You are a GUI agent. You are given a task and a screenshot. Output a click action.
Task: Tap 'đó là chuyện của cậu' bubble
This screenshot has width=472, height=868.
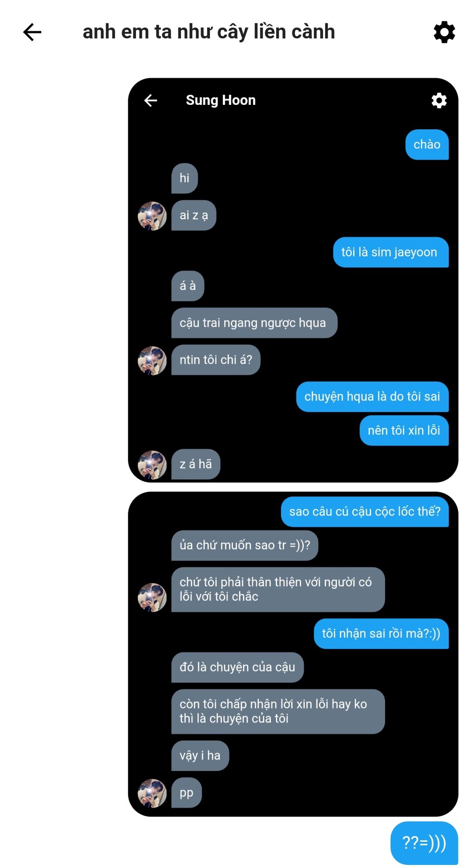click(x=237, y=667)
